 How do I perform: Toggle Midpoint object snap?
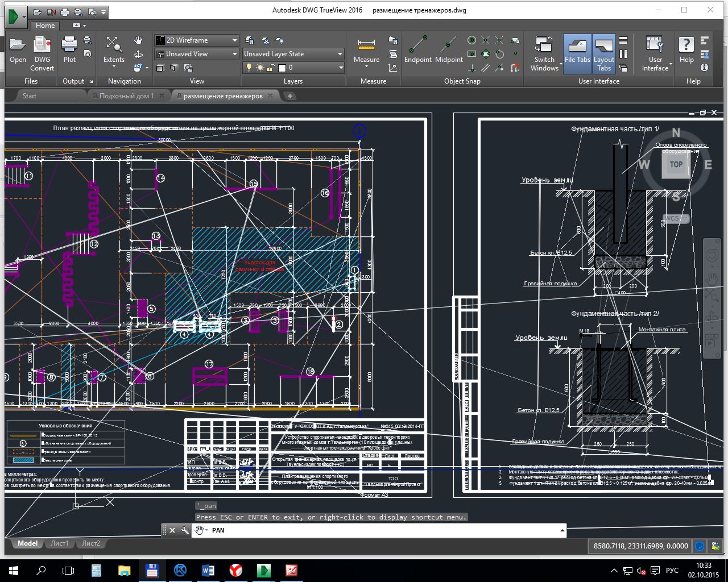click(x=449, y=49)
